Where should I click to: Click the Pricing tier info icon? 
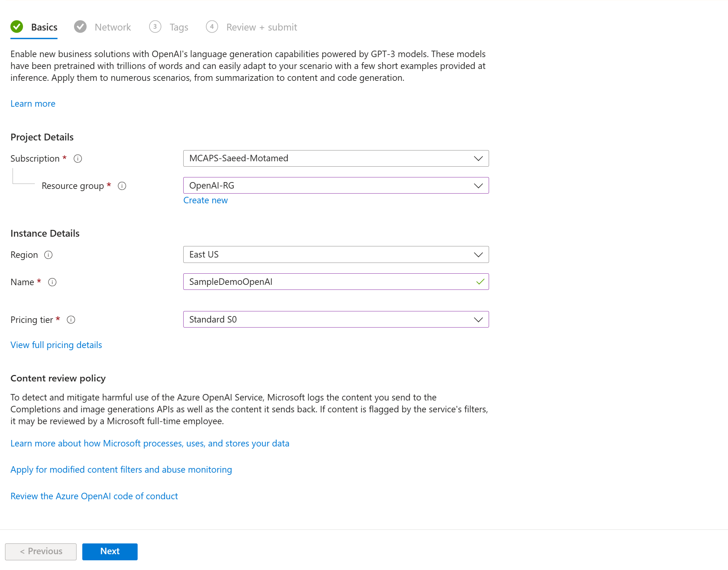[x=71, y=320]
